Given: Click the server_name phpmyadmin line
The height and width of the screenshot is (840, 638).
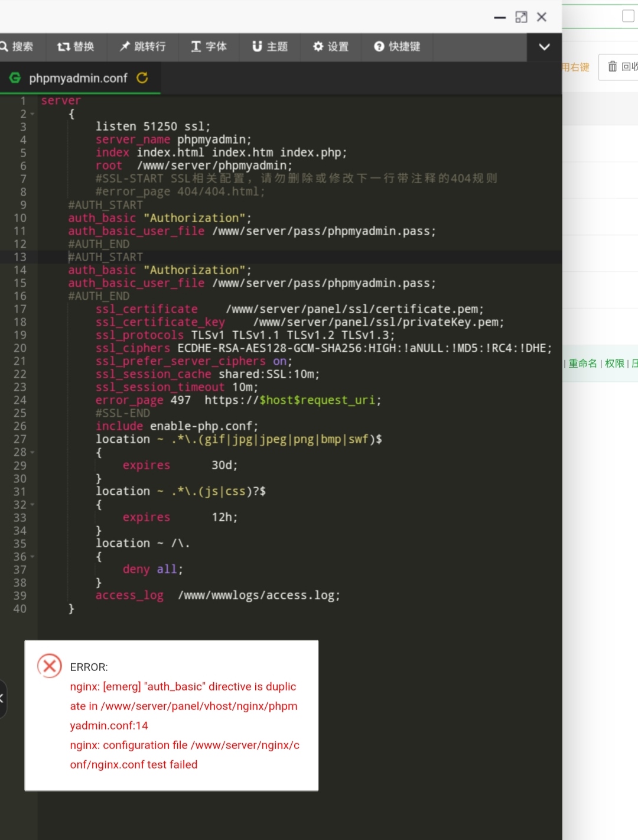Looking at the screenshot, I should click(174, 140).
